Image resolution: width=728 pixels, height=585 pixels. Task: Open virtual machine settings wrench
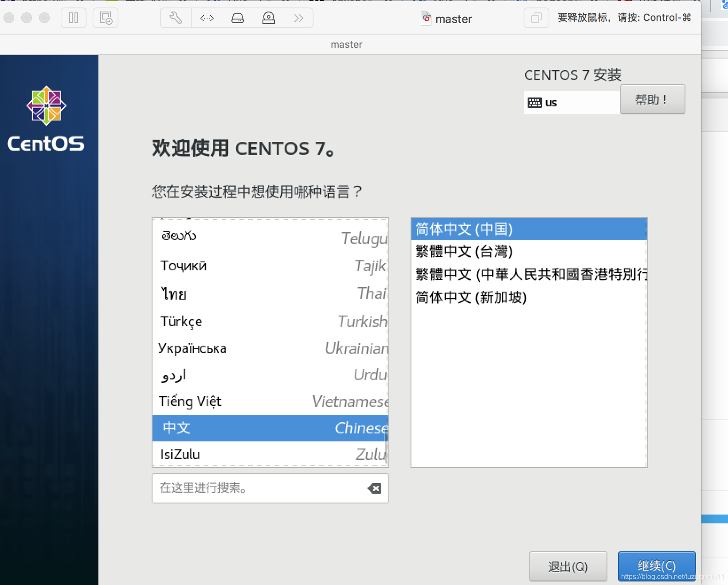[176, 18]
